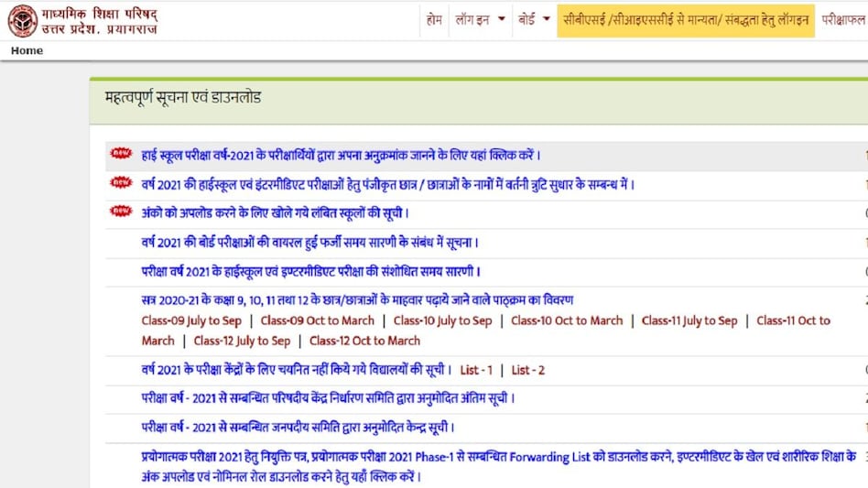The height and width of the screenshot is (488, 868).
Task: Open Class-11 July to Sep syllabus
Action: (689, 320)
